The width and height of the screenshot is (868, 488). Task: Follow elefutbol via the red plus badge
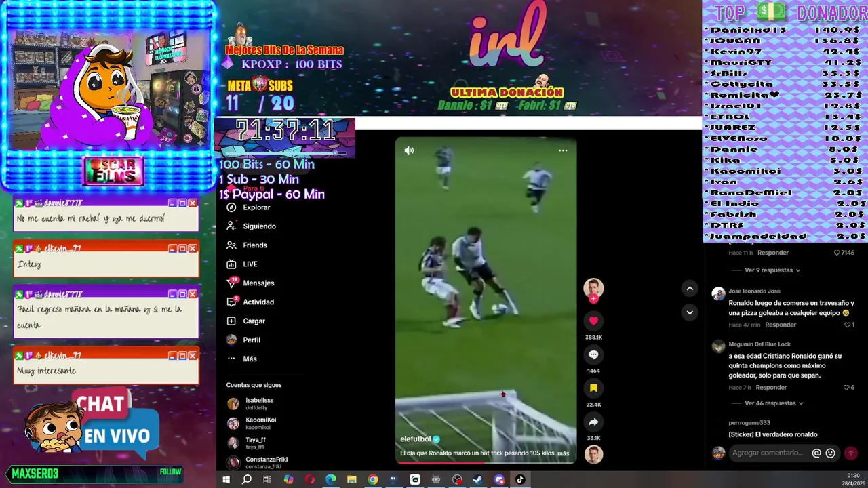pyautogui.click(x=593, y=299)
